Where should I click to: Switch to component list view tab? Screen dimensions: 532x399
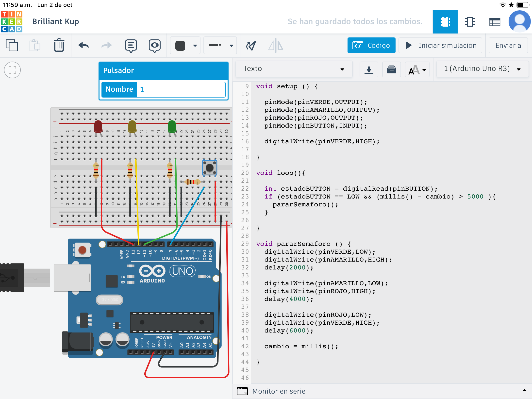tap(495, 22)
